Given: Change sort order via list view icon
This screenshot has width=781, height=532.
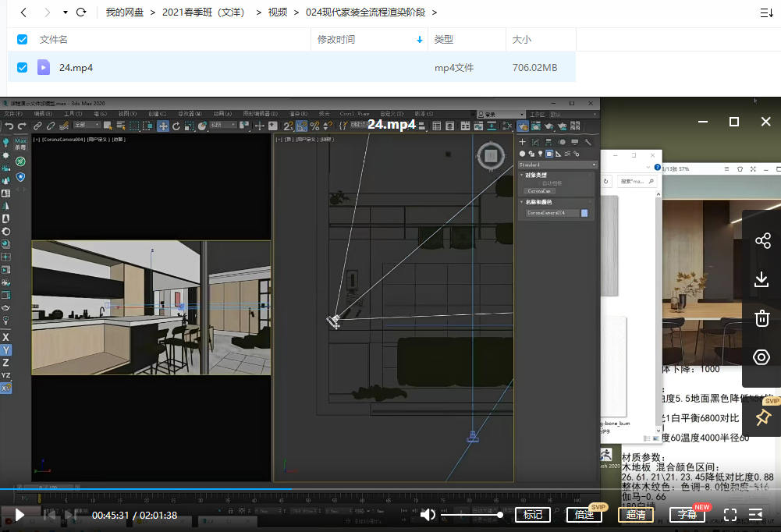Looking at the screenshot, I should [766, 13].
